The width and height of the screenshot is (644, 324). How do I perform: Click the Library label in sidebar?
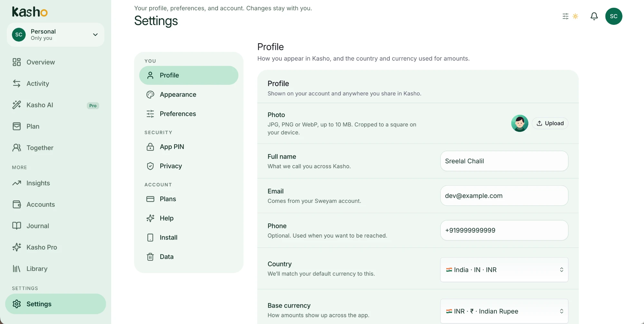(x=37, y=269)
